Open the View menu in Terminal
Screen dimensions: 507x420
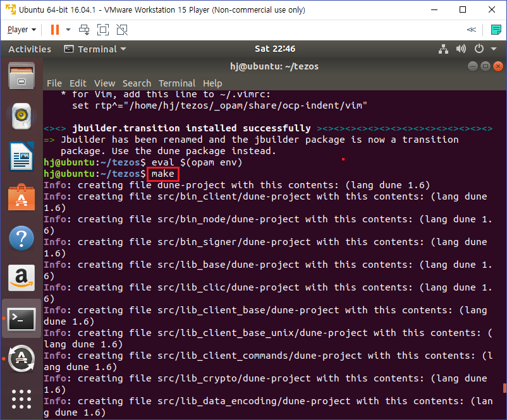(x=104, y=83)
